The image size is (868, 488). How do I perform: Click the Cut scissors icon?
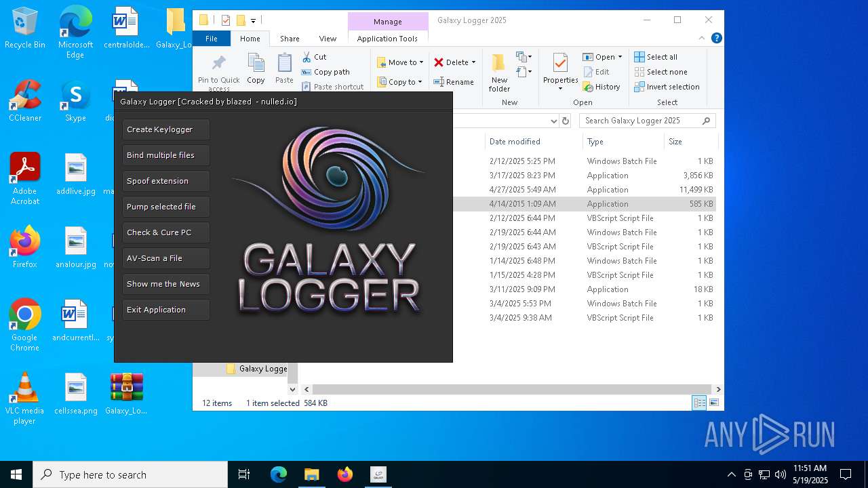307,57
